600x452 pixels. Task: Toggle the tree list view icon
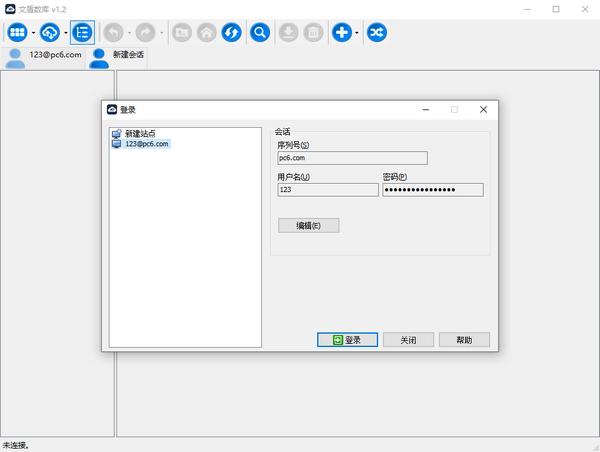pyautogui.click(x=82, y=33)
